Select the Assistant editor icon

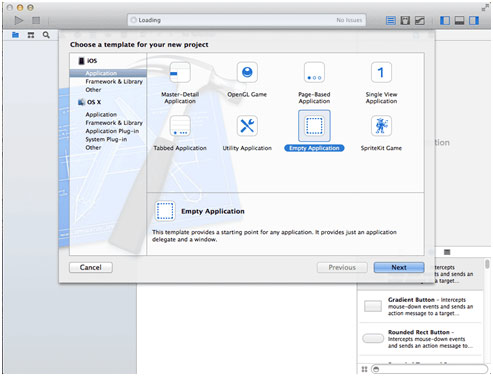405,21
